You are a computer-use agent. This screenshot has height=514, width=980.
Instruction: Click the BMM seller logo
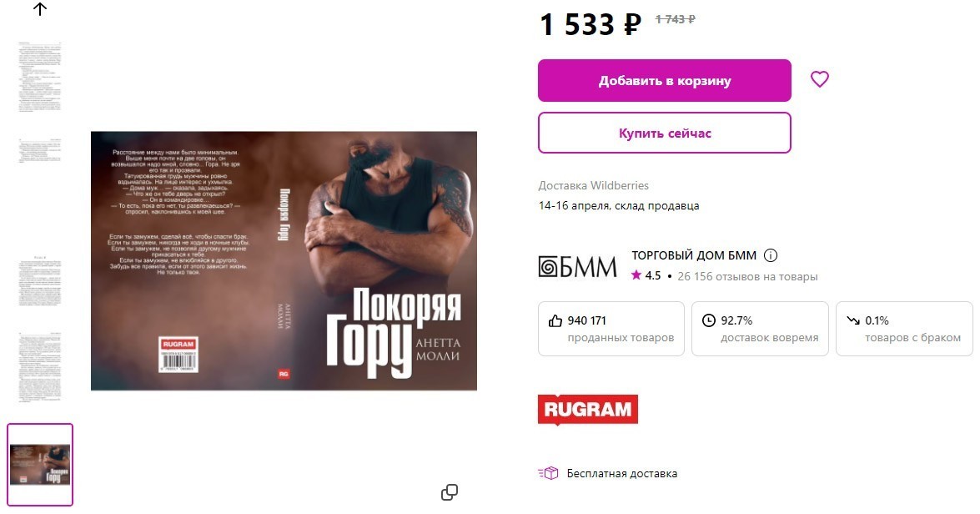577,266
